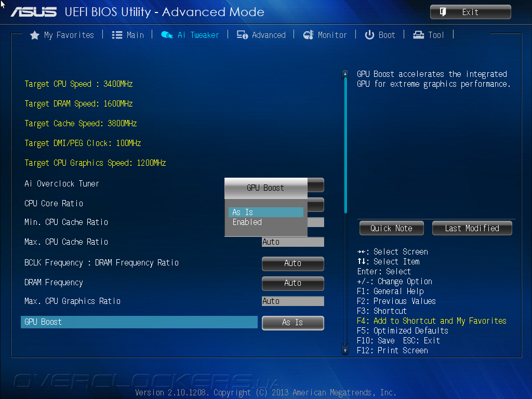532x399 pixels.
Task: Click Target DRAM Speed: 1600MHz text
Action: (78, 103)
